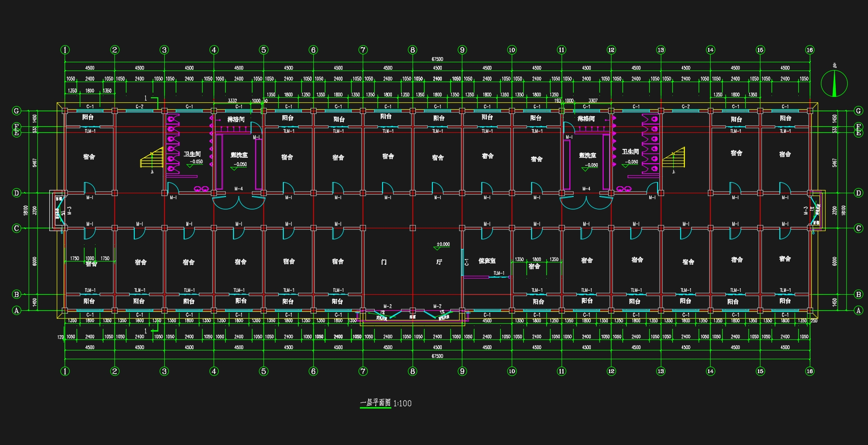The width and height of the screenshot is (868, 445).
Task: Select the bottom overall dimension 67500
Action: [437, 356]
